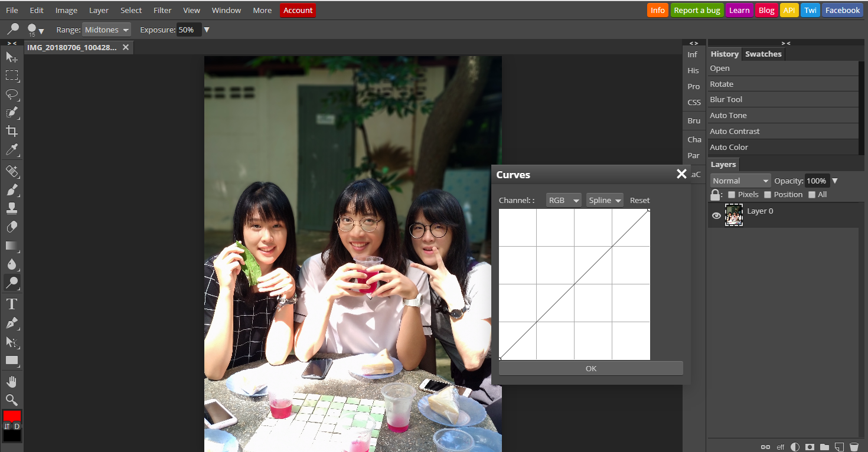Create new folder in Layers panel
Screen dimensions: 868x452
[825, 447]
